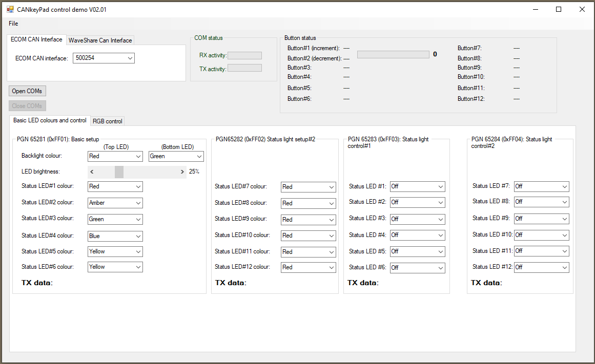Expand Status LED #6 control dropdown
This screenshot has width=595, height=364.
(417, 268)
